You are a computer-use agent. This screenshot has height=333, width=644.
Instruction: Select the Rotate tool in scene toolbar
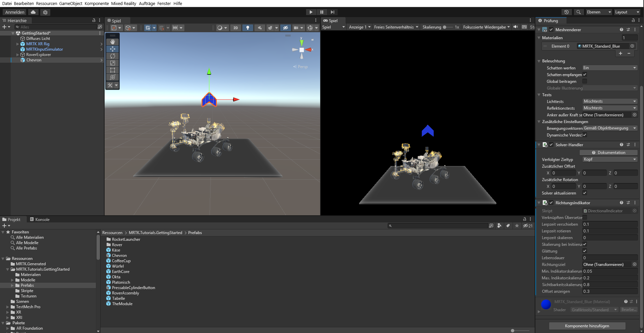point(113,56)
